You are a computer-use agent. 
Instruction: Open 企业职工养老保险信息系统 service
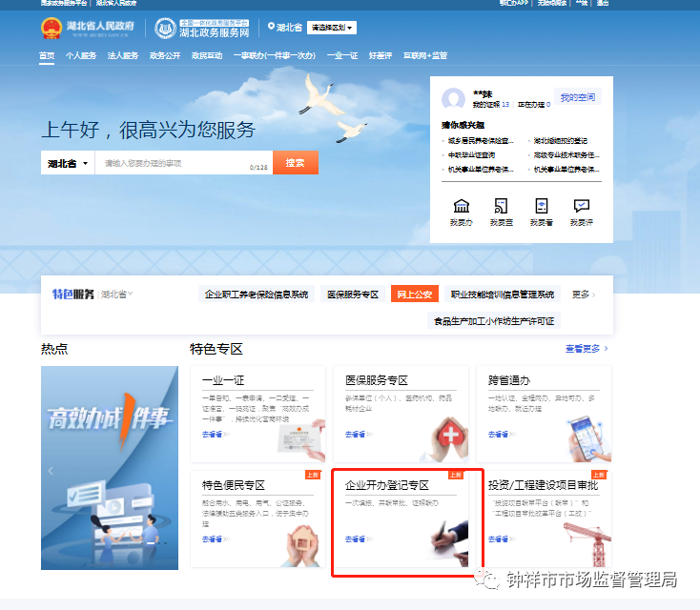(257, 295)
